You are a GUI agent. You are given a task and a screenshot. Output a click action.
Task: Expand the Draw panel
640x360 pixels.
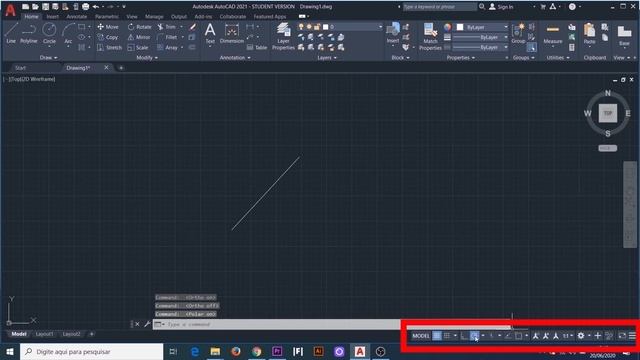point(49,58)
